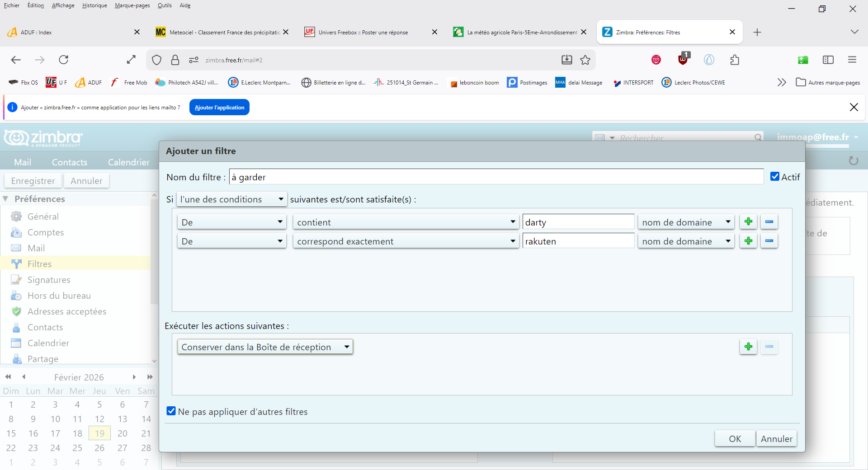
Task: Reload the page in browser toolbar
Action: coord(64,60)
